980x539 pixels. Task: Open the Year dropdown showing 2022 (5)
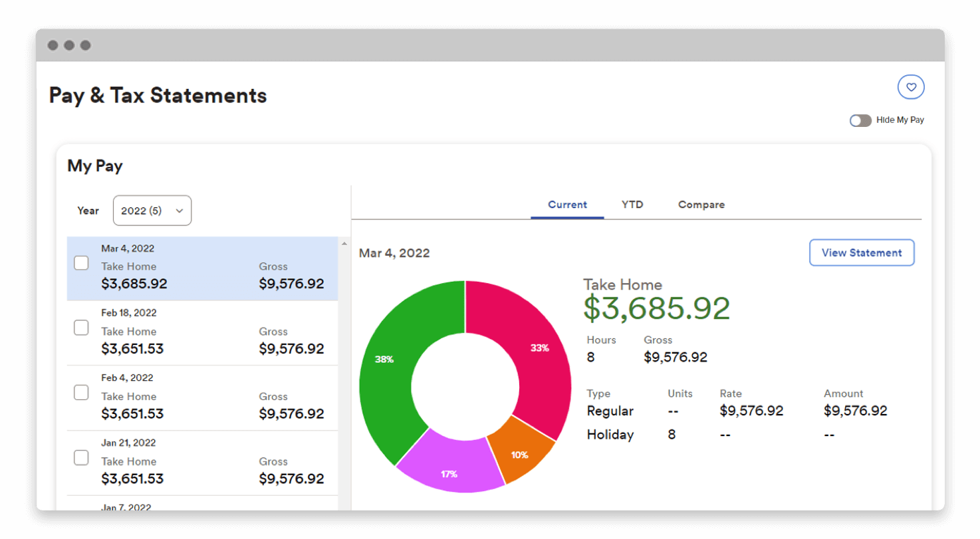click(x=152, y=210)
